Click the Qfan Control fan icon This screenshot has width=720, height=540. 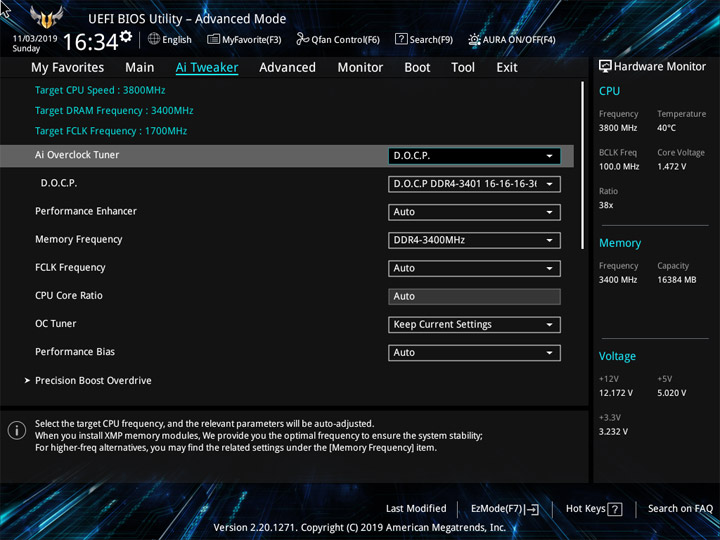point(303,39)
